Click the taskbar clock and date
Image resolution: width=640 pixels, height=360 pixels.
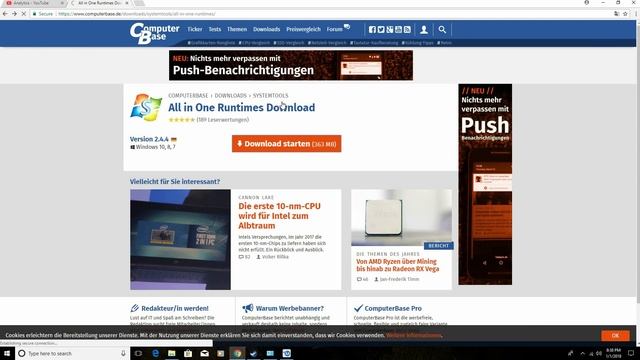click(613, 353)
